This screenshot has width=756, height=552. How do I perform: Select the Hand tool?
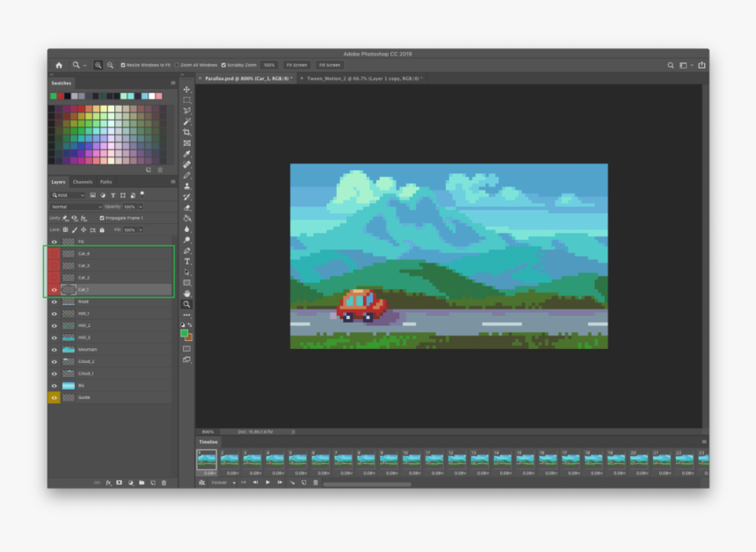(x=186, y=294)
